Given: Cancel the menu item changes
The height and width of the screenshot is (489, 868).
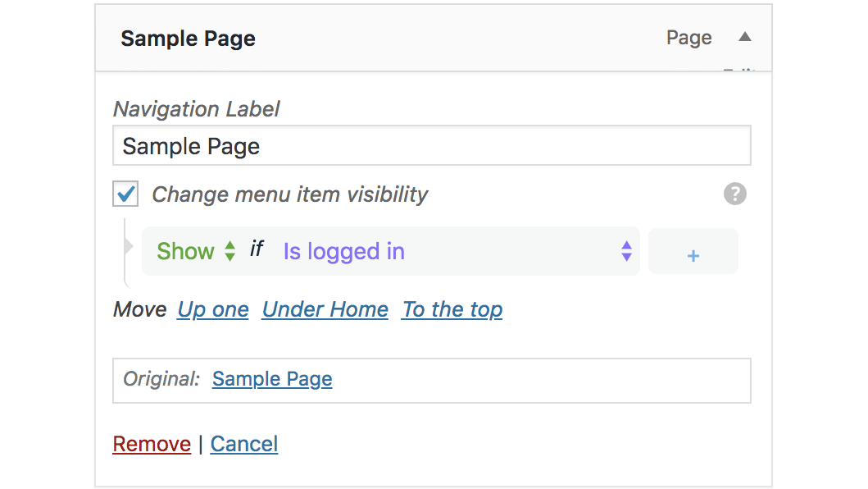Looking at the screenshot, I should (x=244, y=444).
